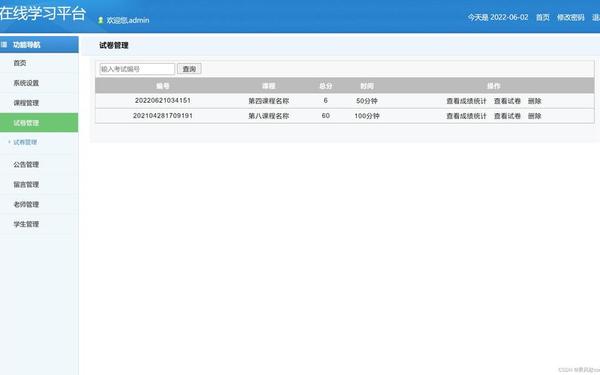
Task: Click the user icon beside 欢迎您admin
Action: [x=100, y=20]
